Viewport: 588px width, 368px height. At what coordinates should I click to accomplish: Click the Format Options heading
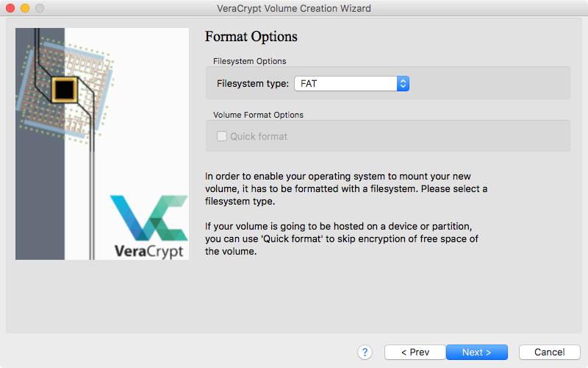coord(251,37)
